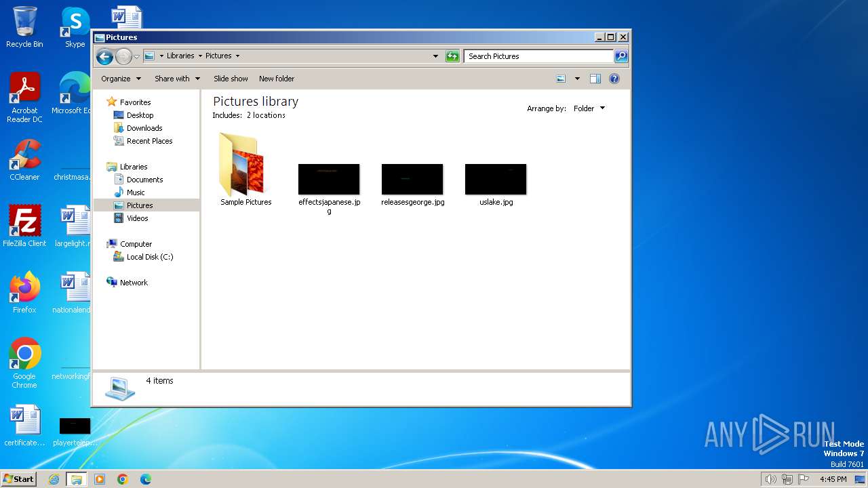Click the Windows Explorer taskbar button
The width and height of the screenshot is (868, 488).
(76, 479)
